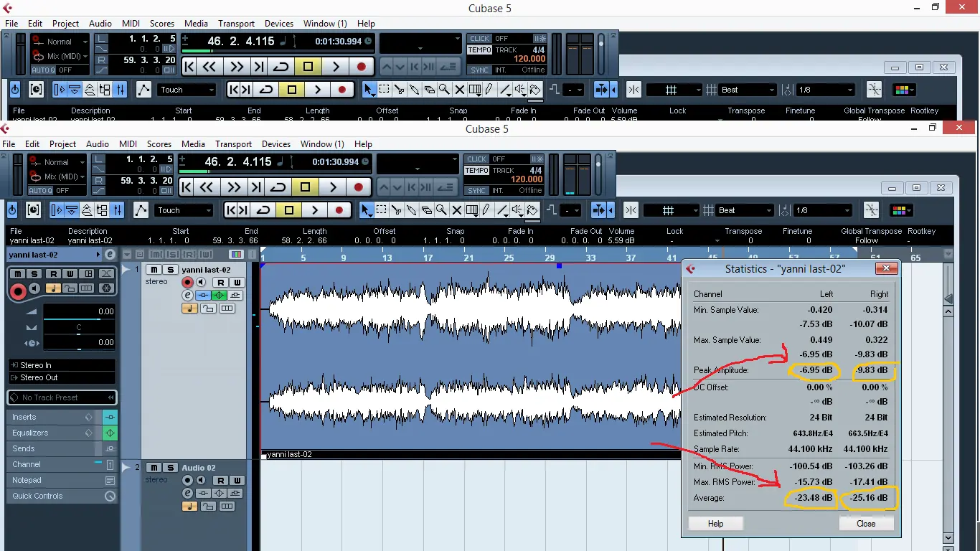
Task: Open the Stereo In input routing dropdown
Action: coord(61,365)
